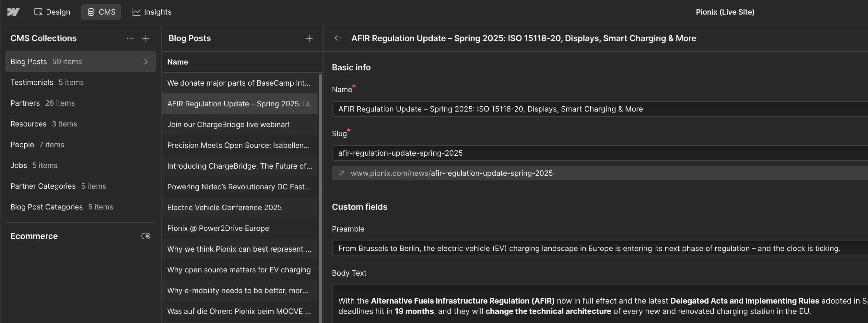
Task: Click the Name column header
Action: tap(178, 62)
